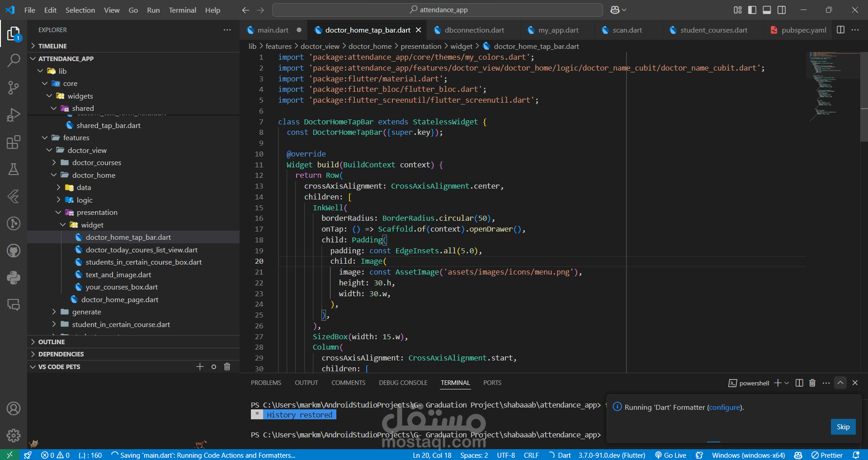Toggle the primary side bar layout button
This screenshot has height=460, width=868.
(x=752, y=10)
